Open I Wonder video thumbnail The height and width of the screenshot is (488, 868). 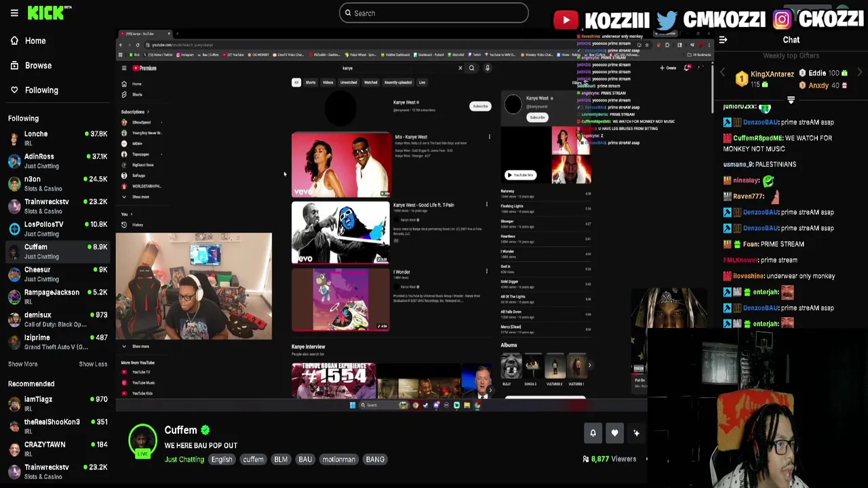[340, 300]
